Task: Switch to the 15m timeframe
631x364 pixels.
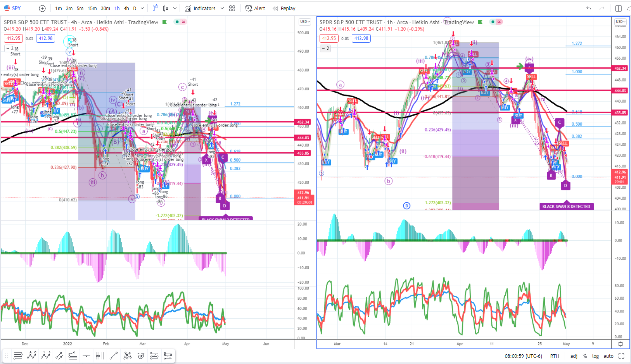Action: [92, 8]
